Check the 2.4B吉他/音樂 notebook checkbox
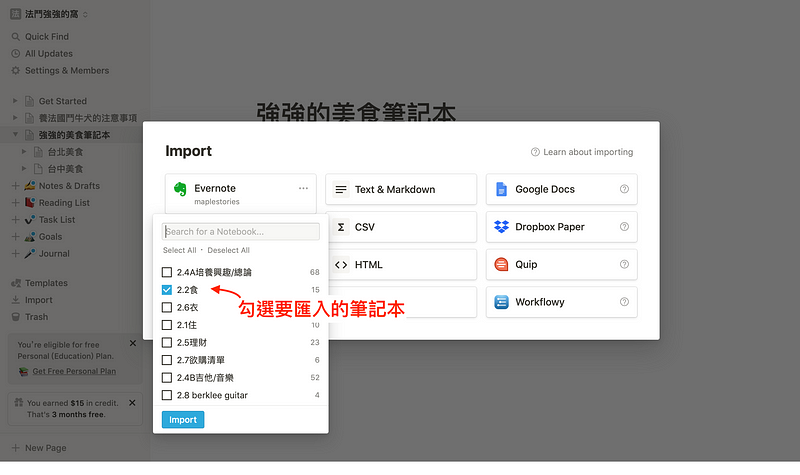Screen dimensions: 800x475 pos(167,378)
